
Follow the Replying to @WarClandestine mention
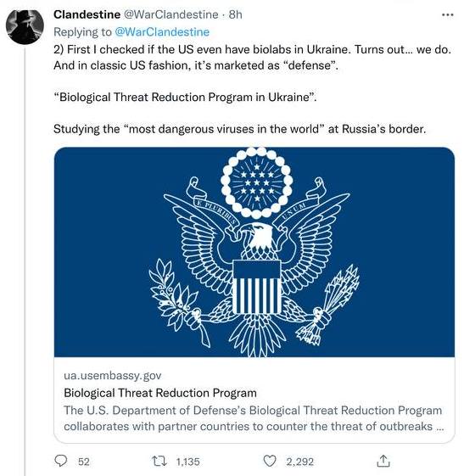coord(162,32)
